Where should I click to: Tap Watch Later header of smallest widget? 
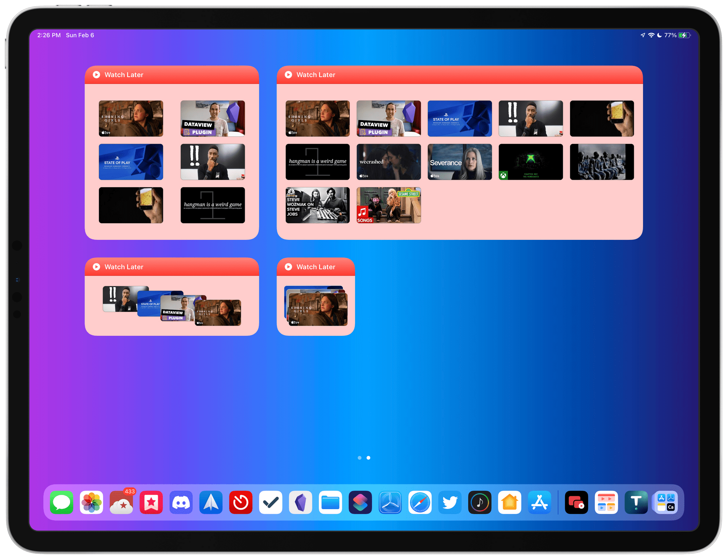[316, 267]
